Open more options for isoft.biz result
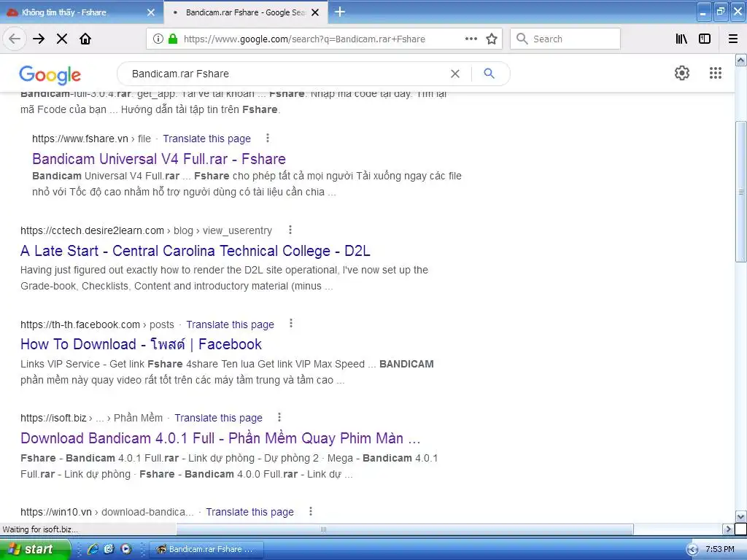747x560 pixels. coord(279,417)
